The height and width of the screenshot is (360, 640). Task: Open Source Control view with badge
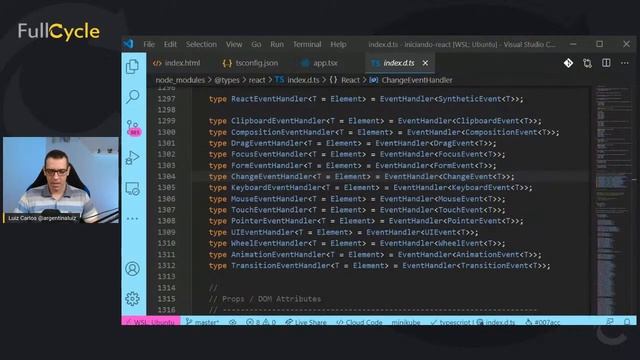(x=133, y=128)
